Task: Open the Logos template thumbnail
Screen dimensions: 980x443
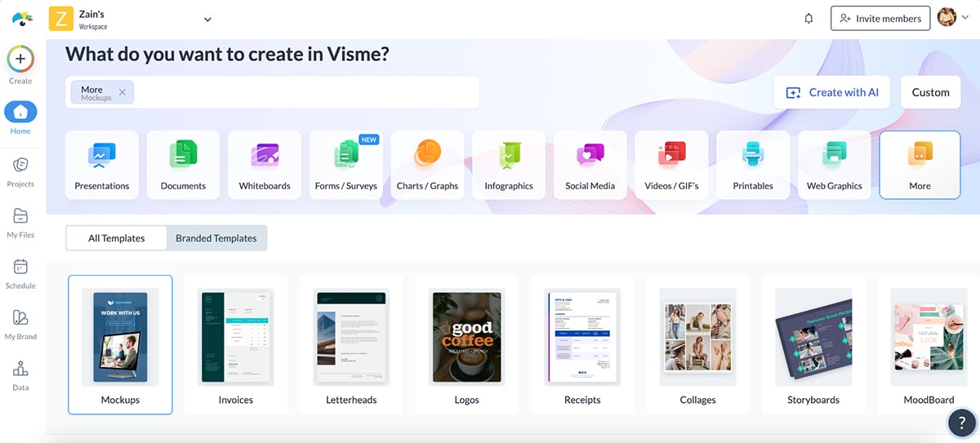Action: (x=466, y=344)
